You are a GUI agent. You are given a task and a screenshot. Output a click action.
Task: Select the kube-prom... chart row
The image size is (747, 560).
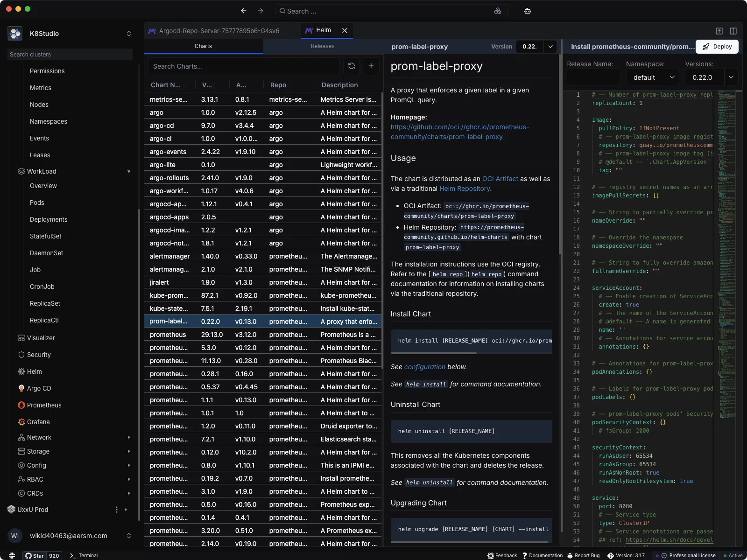click(x=263, y=295)
